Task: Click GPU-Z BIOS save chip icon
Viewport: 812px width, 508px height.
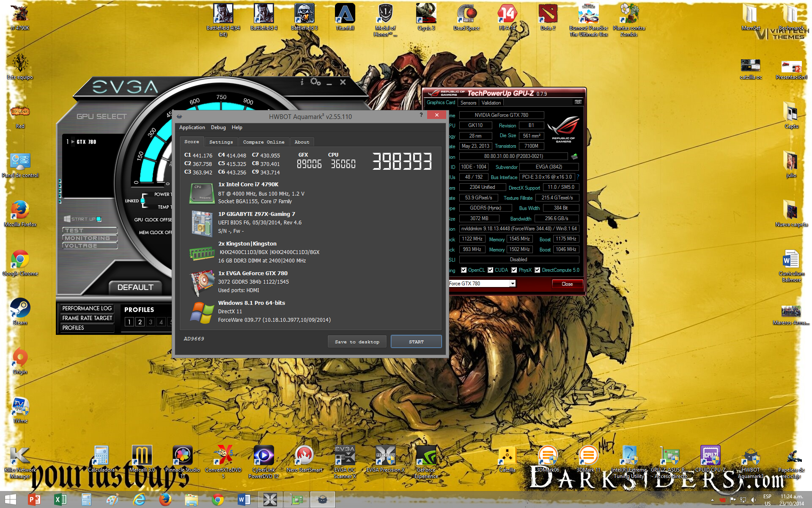Action: pyautogui.click(x=574, y=156)
